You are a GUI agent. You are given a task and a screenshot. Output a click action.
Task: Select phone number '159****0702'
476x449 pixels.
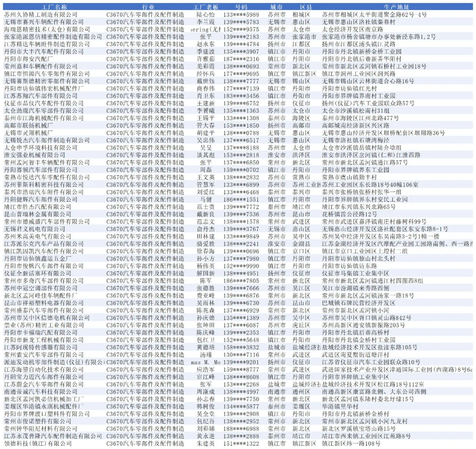[x=242, y=170]
